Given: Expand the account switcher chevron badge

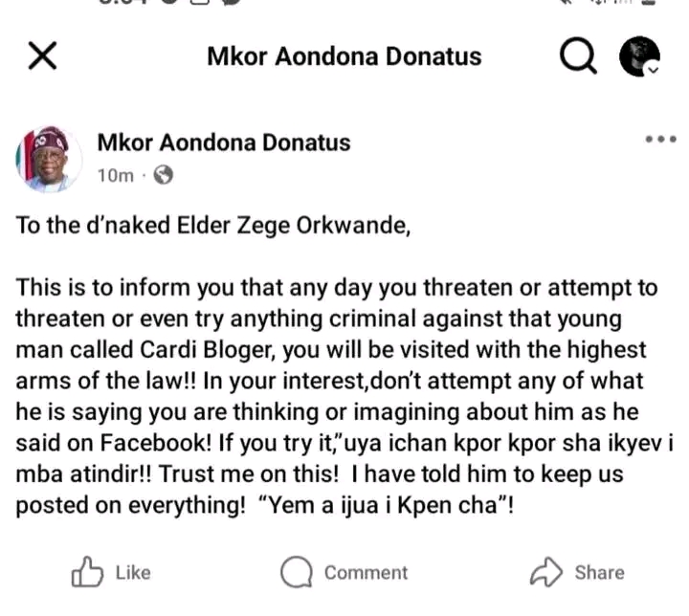Looking at the screenshot, I should [652, 69].
